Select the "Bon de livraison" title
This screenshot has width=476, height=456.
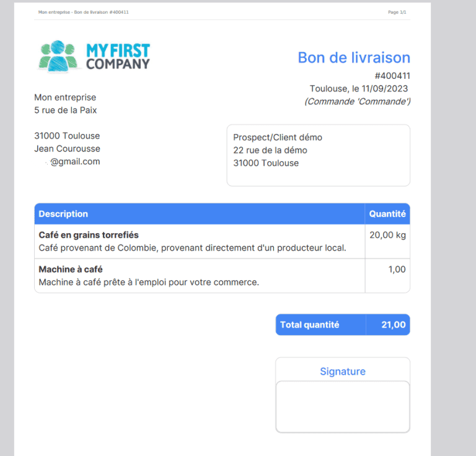[354, 58]
